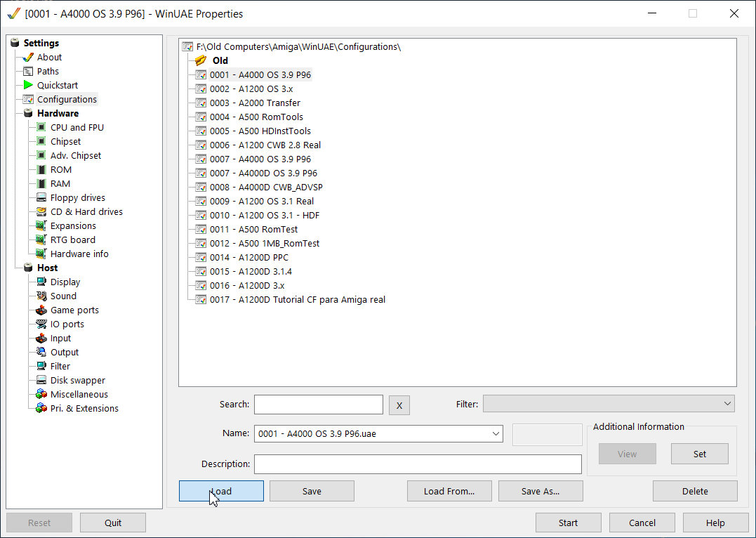
Task: Clear search with the X button
Action: 399,405
